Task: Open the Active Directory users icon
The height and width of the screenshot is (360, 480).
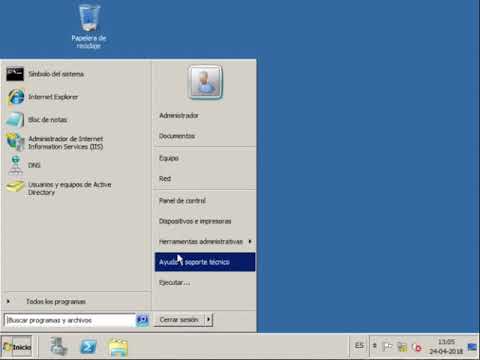Action: pyautogui.click(x=15, y=187)
